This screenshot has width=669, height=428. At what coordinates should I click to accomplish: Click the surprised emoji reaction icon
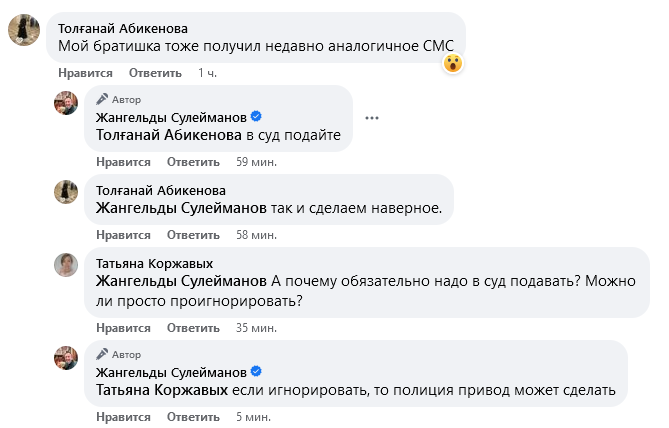[x=453, y=63]
